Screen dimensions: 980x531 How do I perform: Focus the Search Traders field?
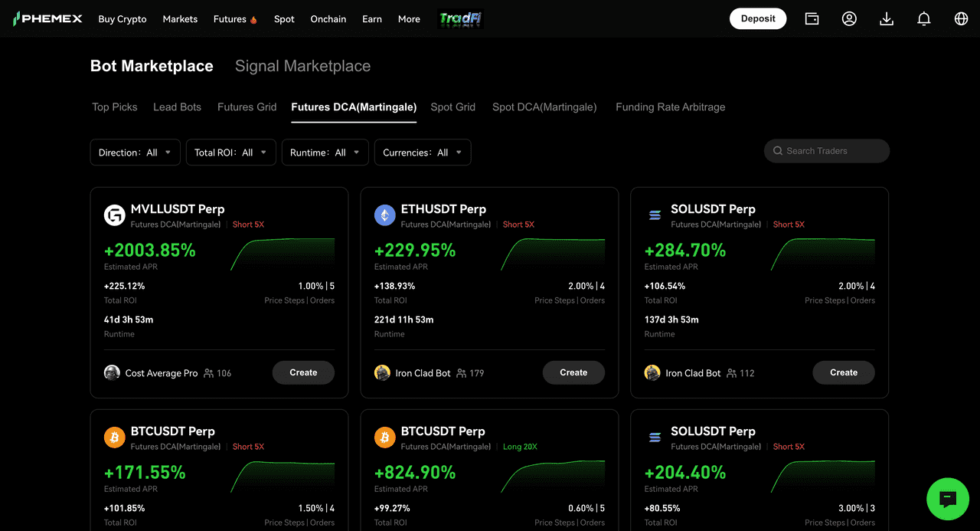pyautogui.click(x=827, y=151)
